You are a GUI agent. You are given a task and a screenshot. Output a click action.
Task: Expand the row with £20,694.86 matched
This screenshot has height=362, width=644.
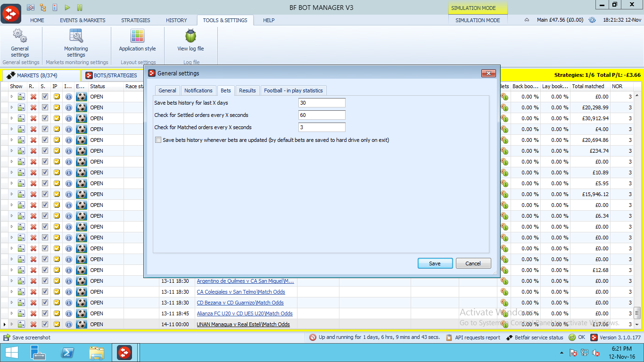(x=12, y=140)
